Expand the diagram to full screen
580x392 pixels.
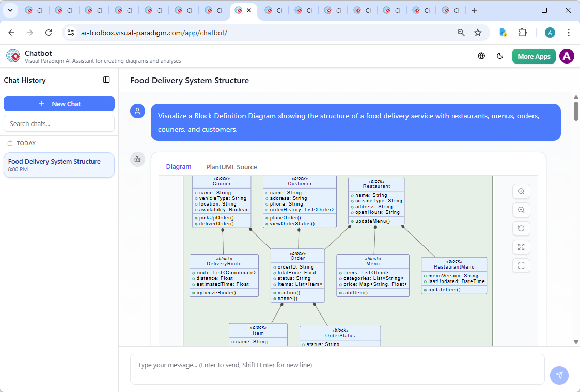coord(521,247)
